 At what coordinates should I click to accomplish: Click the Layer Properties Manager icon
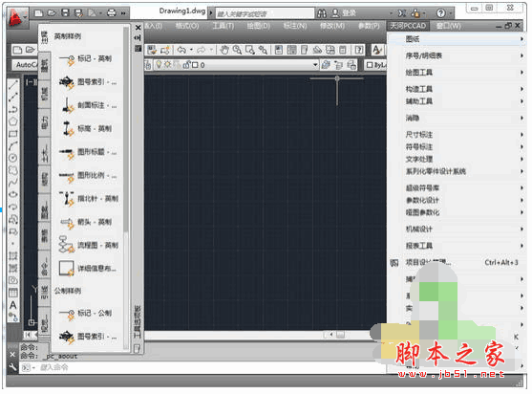(x=148, y=64)
